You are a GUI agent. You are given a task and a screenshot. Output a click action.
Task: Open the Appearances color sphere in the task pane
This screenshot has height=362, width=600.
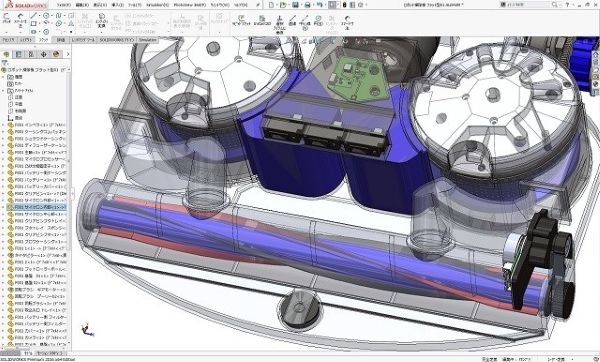(x=596, y=85)
